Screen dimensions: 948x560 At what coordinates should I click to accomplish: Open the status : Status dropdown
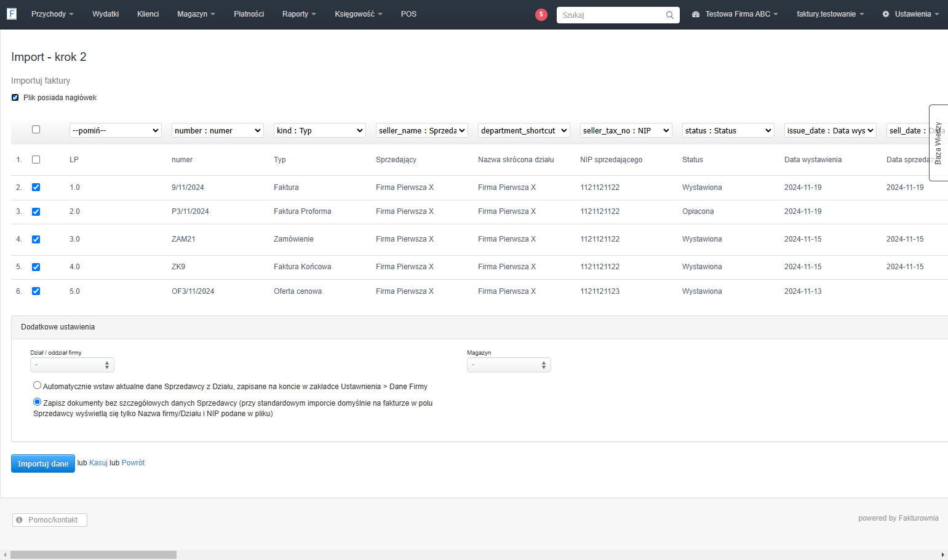pyautogui.click(x=728, y=130)
